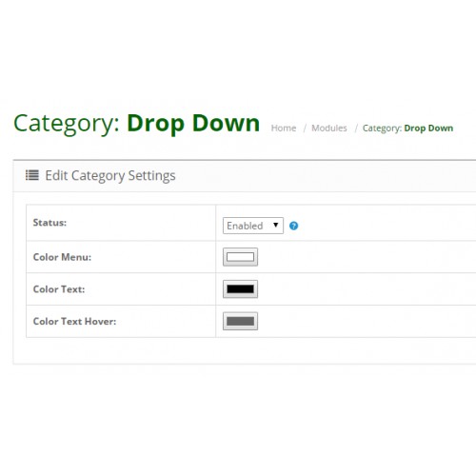Click the Category: Drop Down page heading
Image resolution: width=476 pixels, height=476 pixels.
(136, 123)
